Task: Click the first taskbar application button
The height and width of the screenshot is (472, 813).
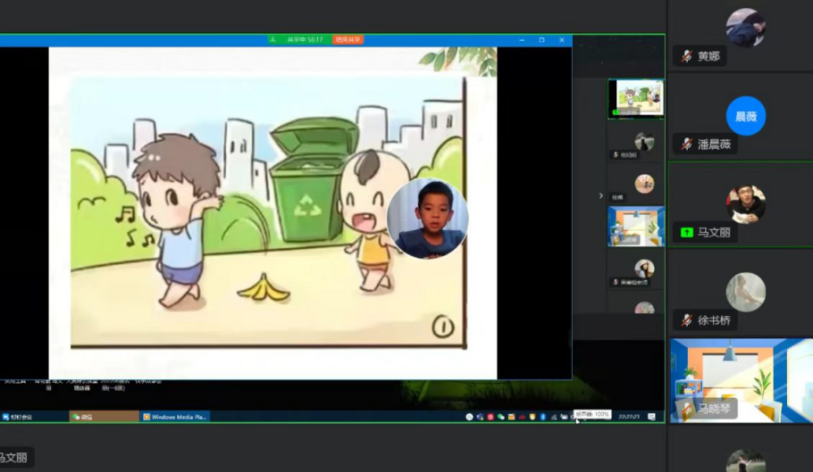Action: [x=32, y=416]
